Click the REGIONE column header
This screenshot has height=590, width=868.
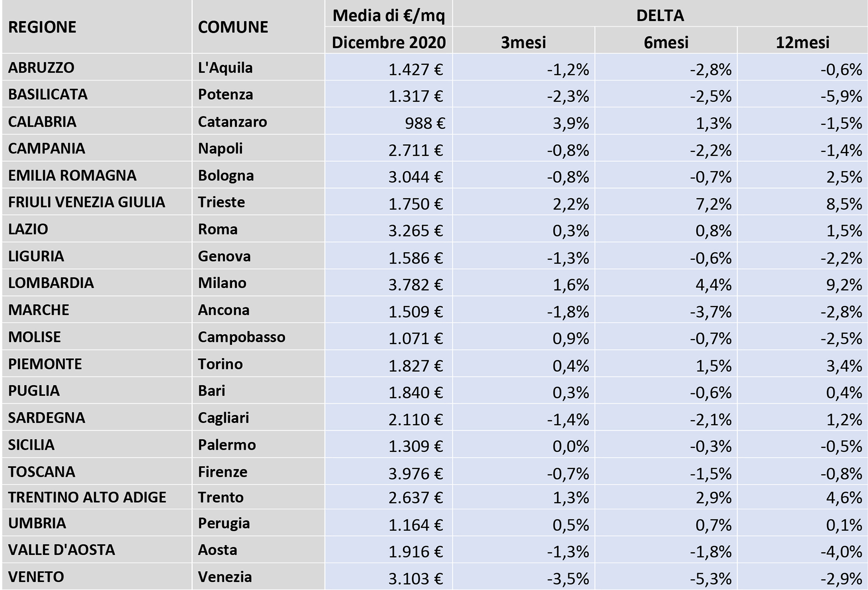(x=42, y=27)
